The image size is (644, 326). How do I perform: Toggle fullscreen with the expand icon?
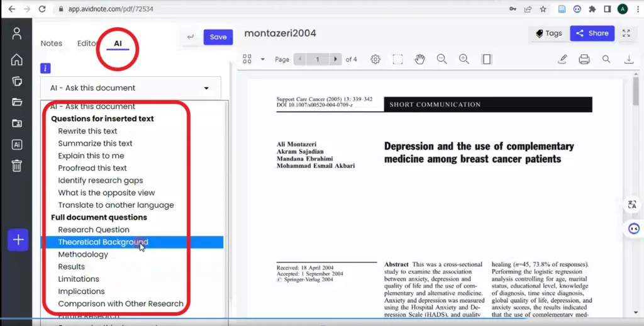[626, 33]
